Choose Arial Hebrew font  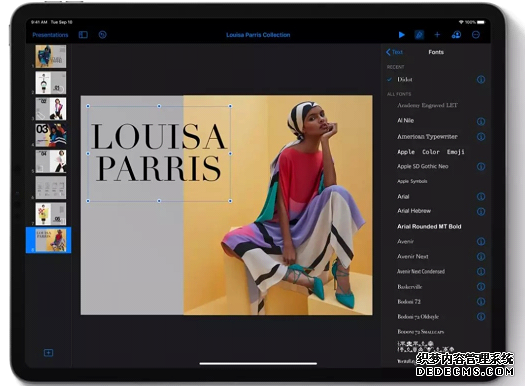414,211
